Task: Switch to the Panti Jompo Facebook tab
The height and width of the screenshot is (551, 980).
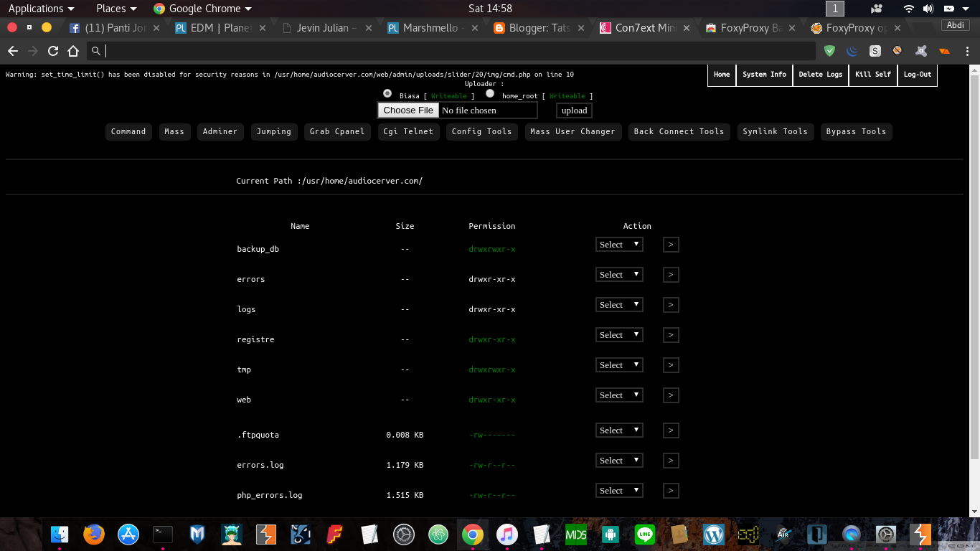Action: [x=113, y=28]
